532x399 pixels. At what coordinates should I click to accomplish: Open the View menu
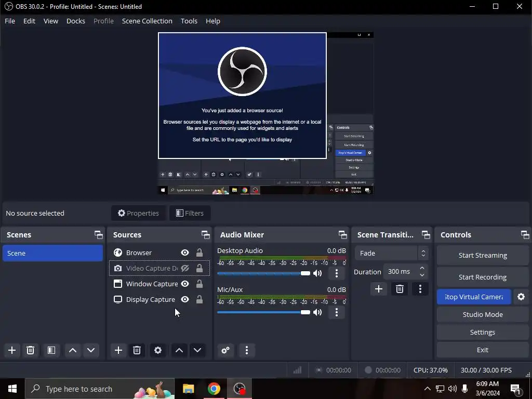coord(51,21)
